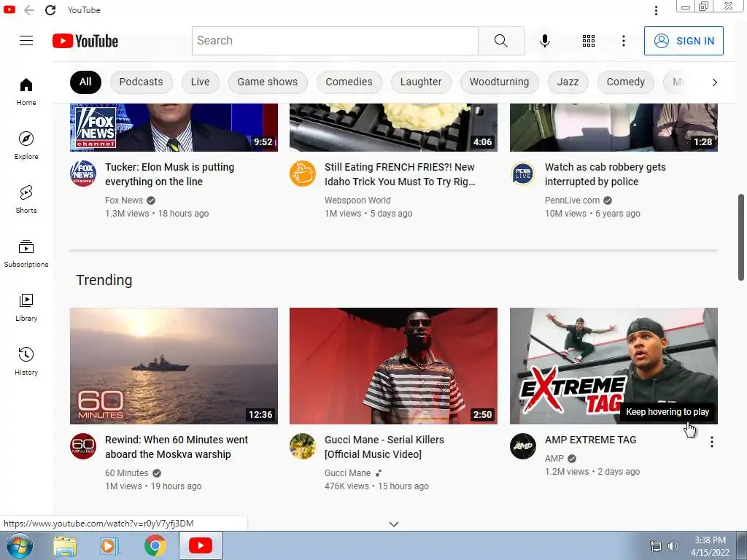Image resolution: width=747 pixels, height=560 pixels.
Task: Open options menu for AMP EXTREME TAG video
Action: (x=712, y=442)
